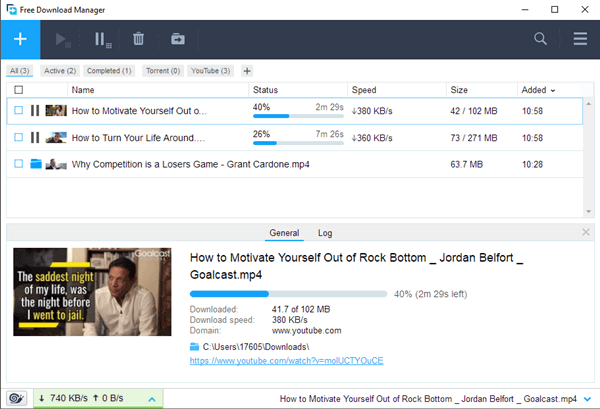Start all downloads with play icon
600x409 pixels.
point(63,39)
